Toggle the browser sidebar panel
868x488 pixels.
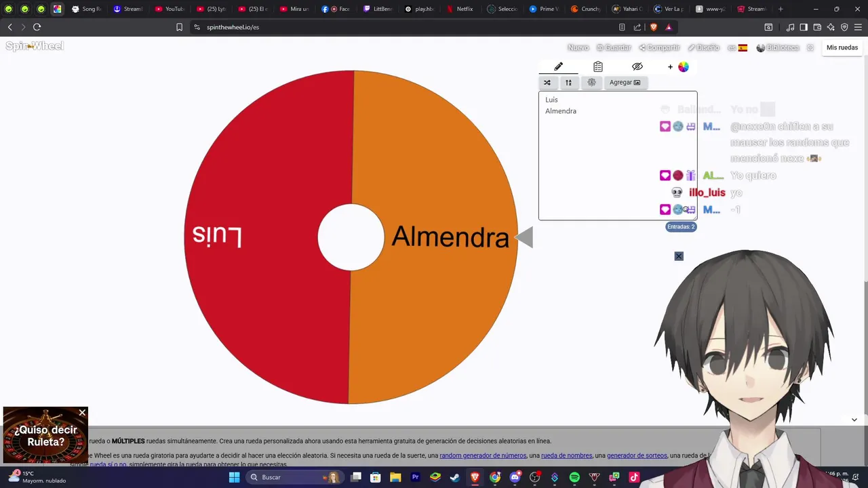click(x=804, y=27)
